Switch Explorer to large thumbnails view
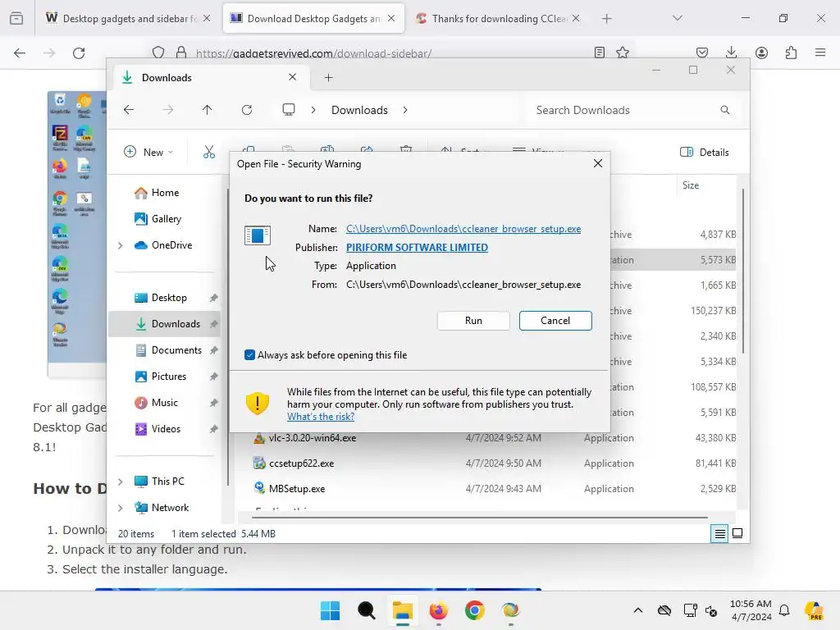Image resolution: width=840 pixels, height=630 pixels. (737, 533)
